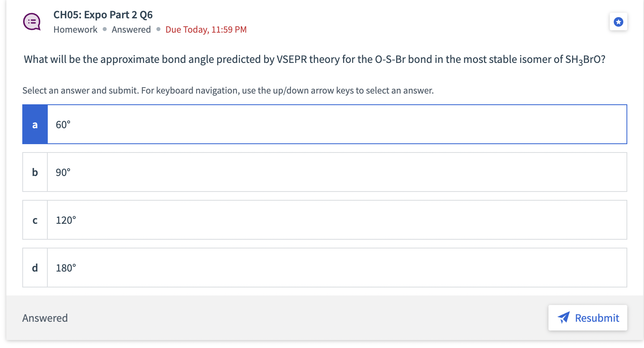Click the letter badge 'd' on fourth option
The image size is (644, 348).
[35, 268]
